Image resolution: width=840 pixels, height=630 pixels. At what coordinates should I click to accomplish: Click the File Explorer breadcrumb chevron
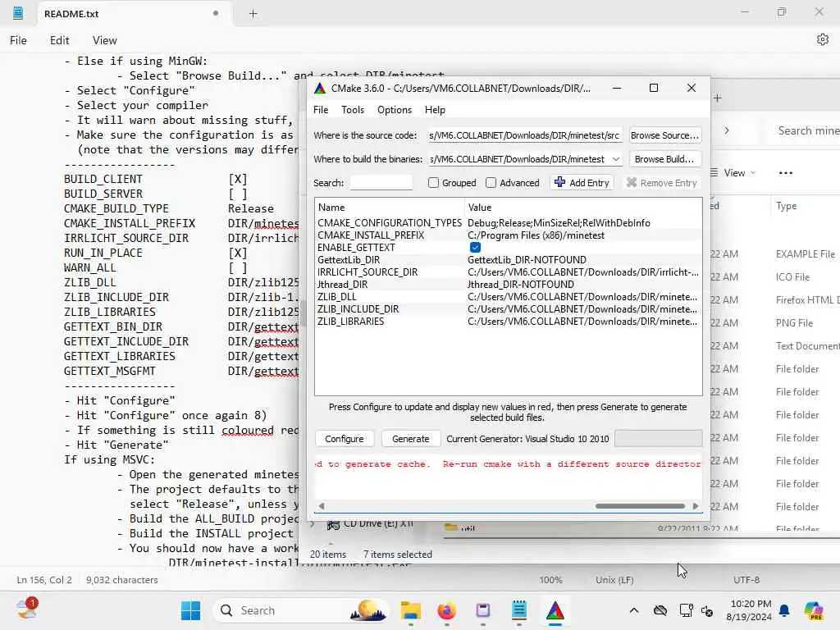pos(727,130)
